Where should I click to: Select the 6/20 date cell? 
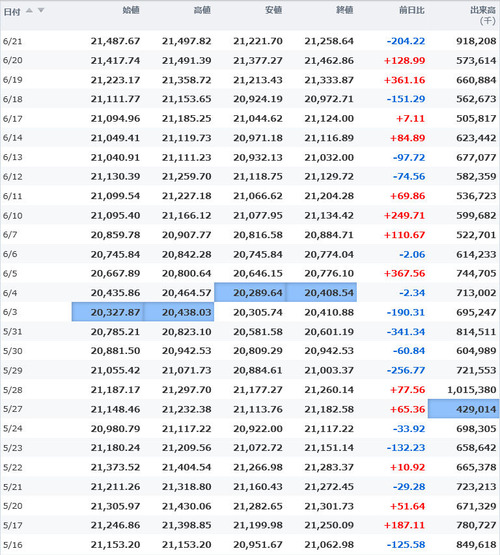[12, 61]
